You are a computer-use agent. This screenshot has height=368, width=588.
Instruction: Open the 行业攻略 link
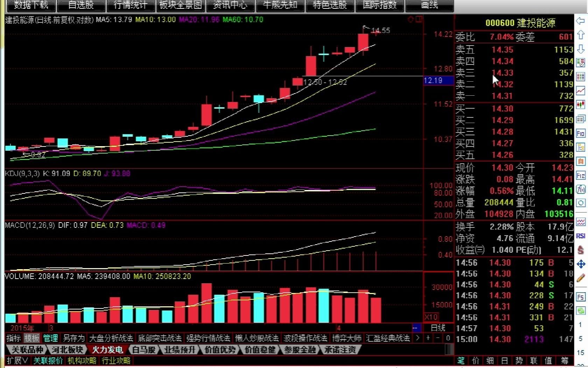116,361
